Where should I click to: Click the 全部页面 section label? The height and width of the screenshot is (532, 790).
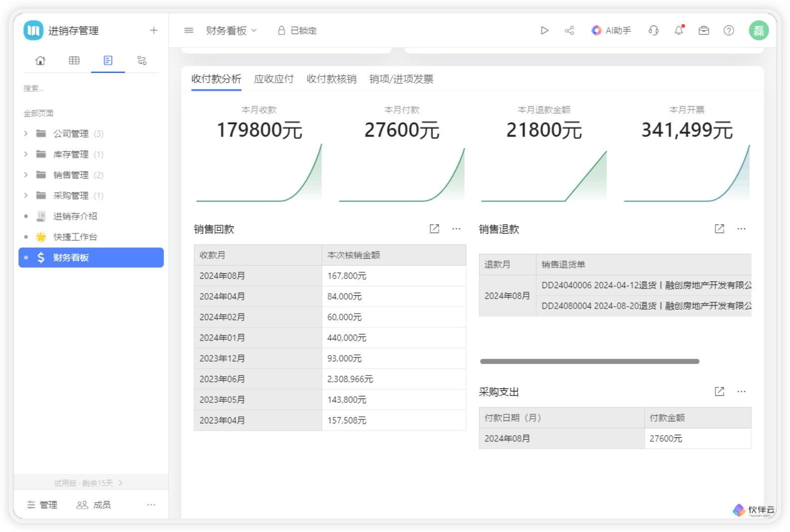[x=38, y=113]
